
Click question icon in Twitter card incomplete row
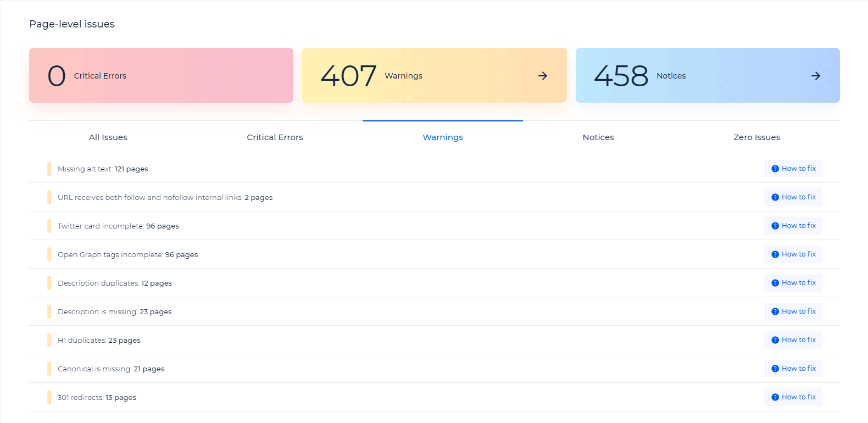pyautogui.click(x=775, y=226)
